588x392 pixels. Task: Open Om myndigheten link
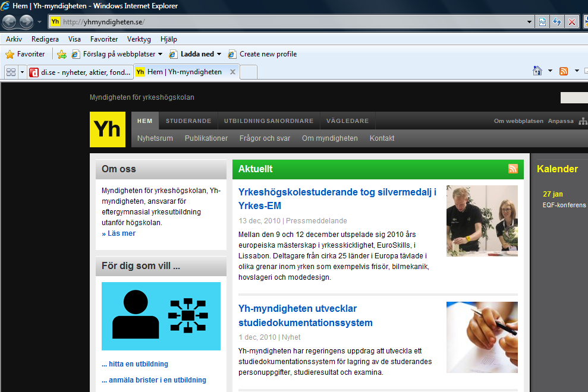click(330, 138)
